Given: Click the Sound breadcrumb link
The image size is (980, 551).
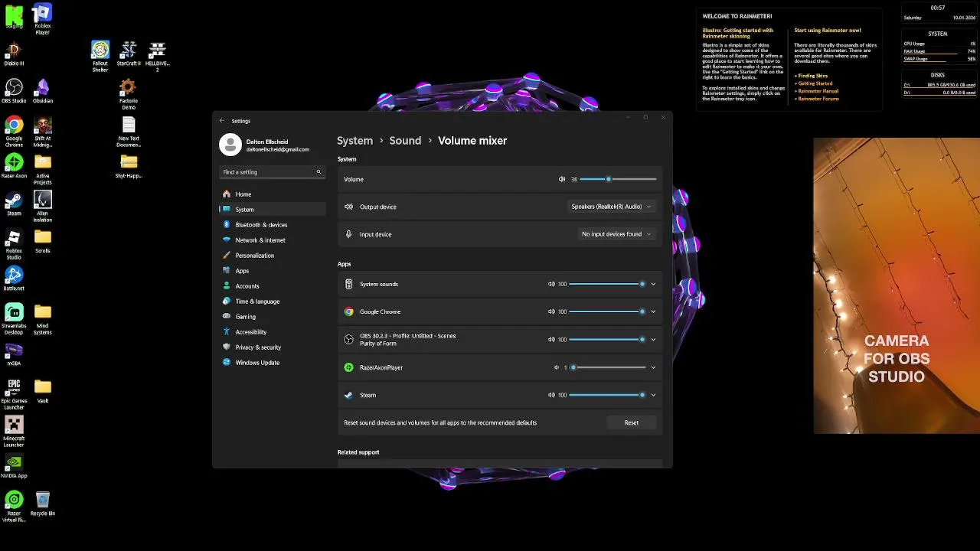Looking at the screenshot, I should 405,141.
